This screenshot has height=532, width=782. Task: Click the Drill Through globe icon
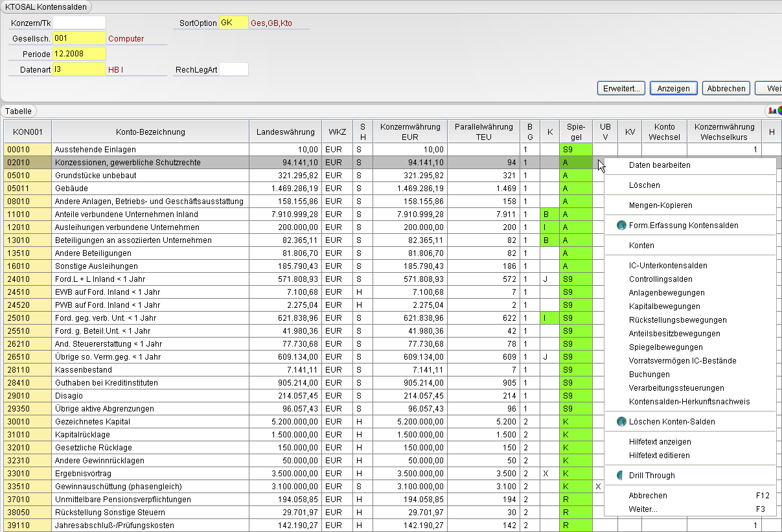pyautogui.click(x=621, y=476)
